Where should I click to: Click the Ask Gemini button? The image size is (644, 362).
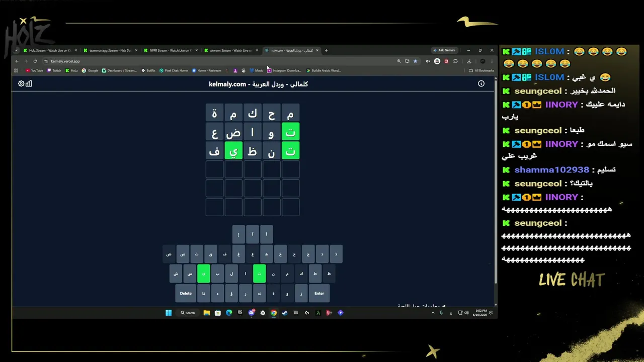pyautogui.click(x=444, y=50)
